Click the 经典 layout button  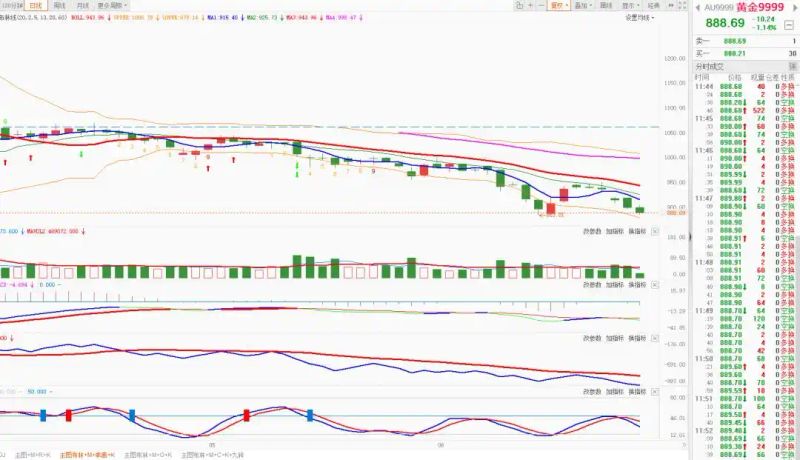(x=654, y=6)
